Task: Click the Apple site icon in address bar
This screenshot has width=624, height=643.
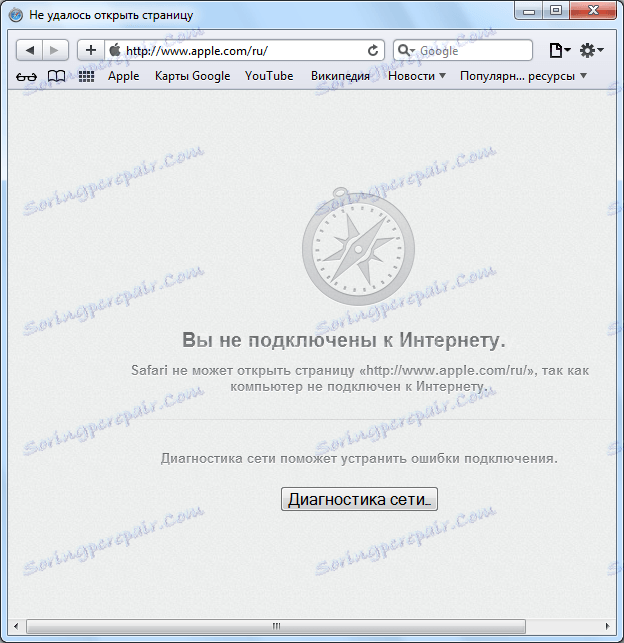Action: coord(115,50)
